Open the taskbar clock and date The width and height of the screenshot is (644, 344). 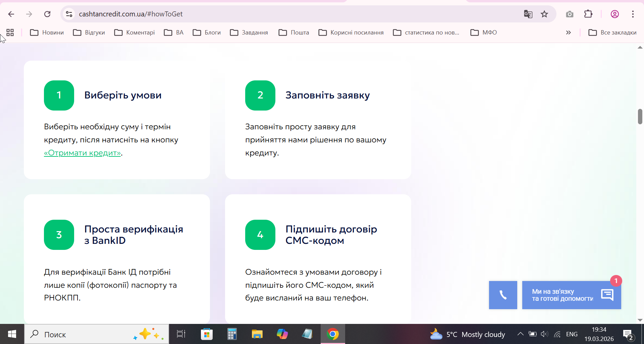click(x=599, y=334)
